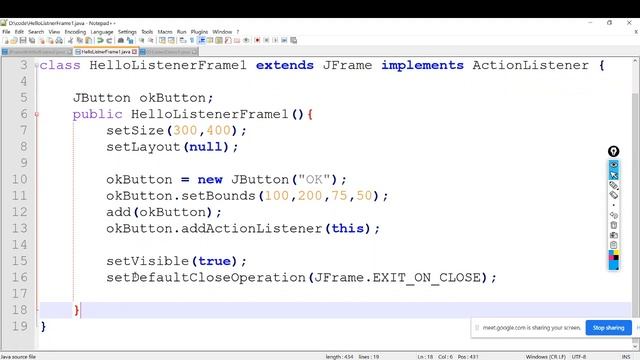Click the camera screenshot annotation icon
This screenshot has width=640, height=360.
[613, 235]
